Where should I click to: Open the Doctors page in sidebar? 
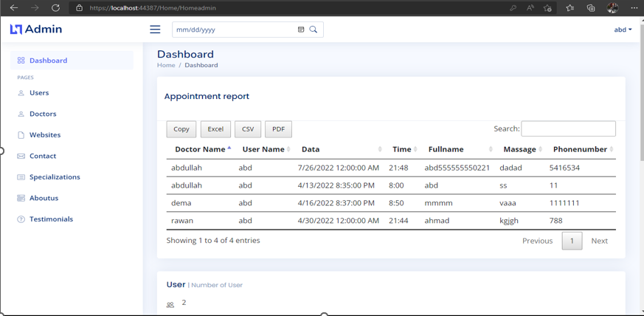coord(43,114)
